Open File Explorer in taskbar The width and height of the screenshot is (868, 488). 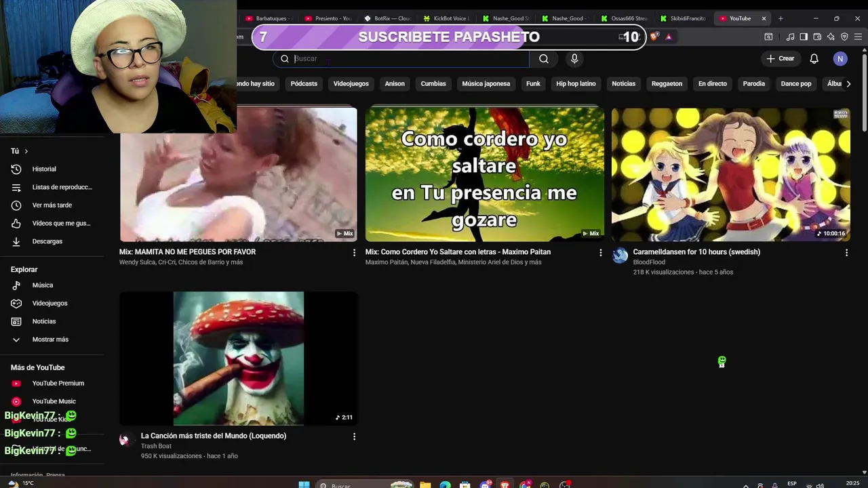[x=425, y=485]
